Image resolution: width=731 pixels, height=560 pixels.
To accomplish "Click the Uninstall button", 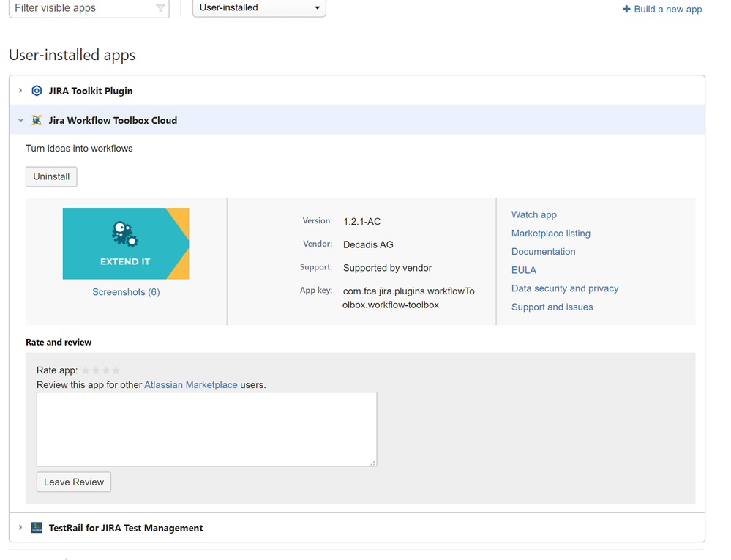I will tap(51, 176).
